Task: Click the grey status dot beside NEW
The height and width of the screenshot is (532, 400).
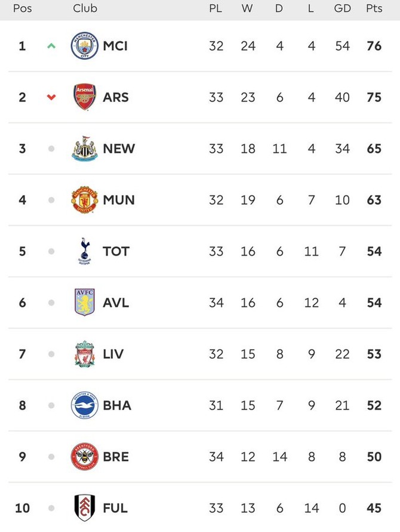Action: (x=51, y=149)
